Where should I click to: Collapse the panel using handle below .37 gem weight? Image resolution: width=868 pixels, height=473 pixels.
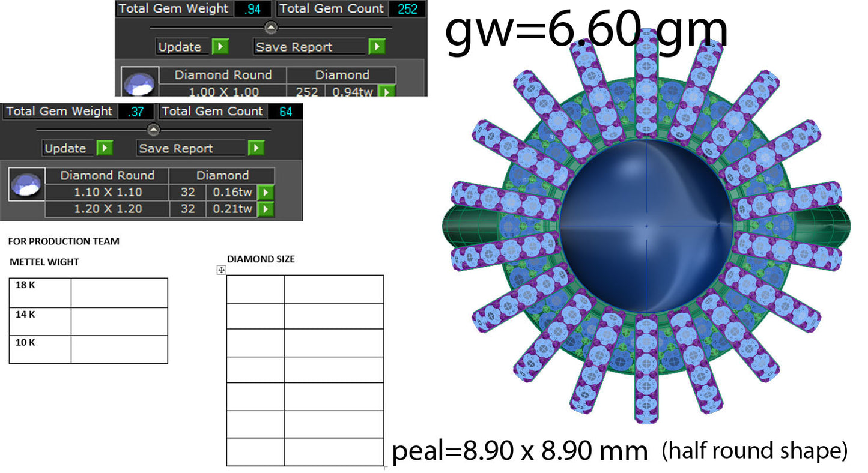(x=154, y=129)
